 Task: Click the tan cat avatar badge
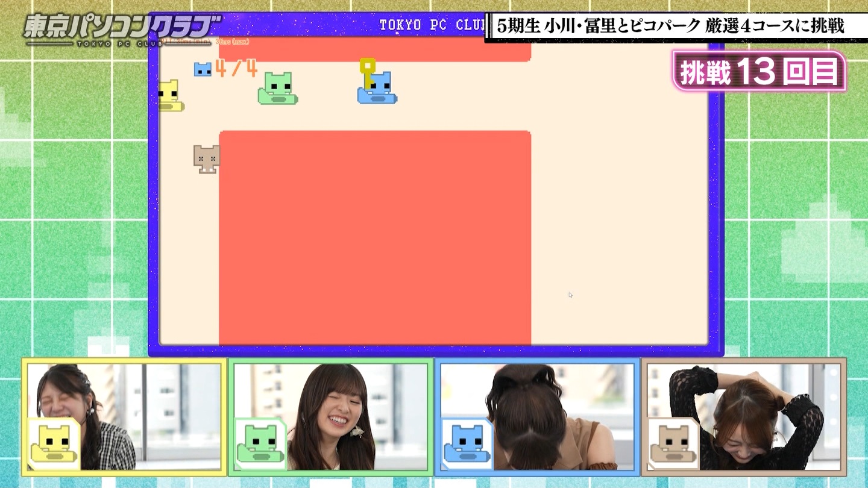click(673, 444)
